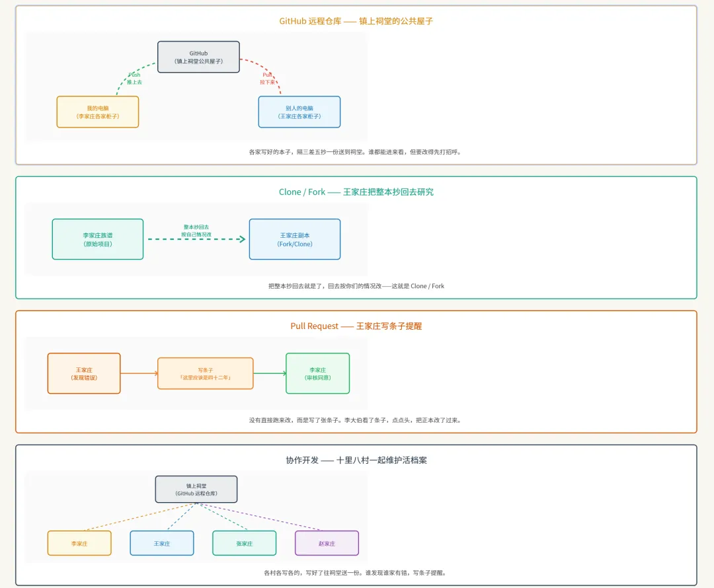Select the 我的电脑 李家庄各家柜子 box
Viewport: 714px width, 588px height.
[97, 112]
